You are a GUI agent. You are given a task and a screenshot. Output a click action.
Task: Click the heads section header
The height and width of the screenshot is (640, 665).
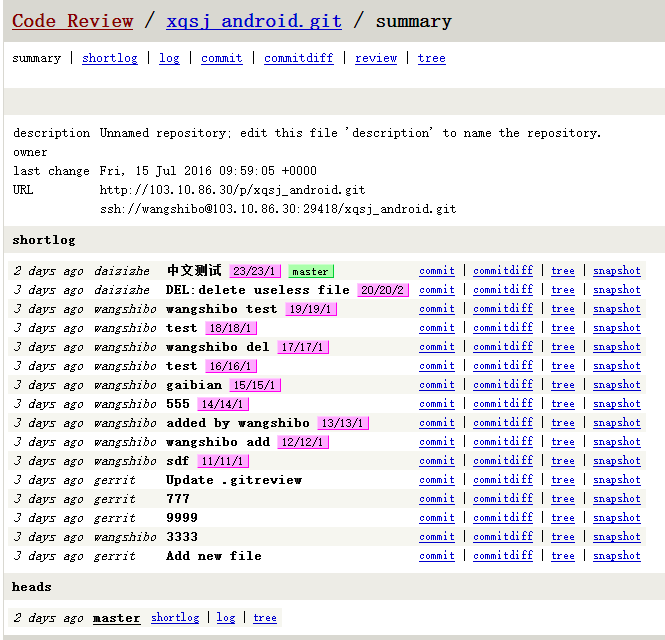coord(32,587)
